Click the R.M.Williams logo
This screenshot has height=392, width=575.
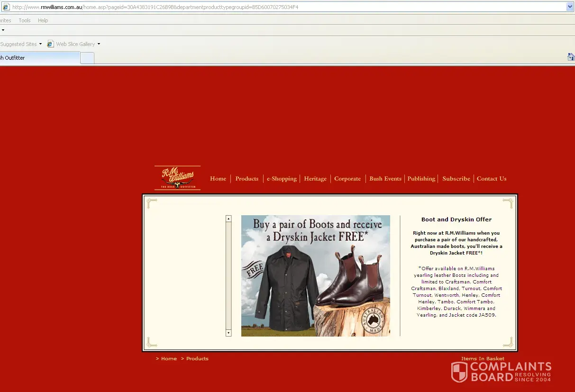tap(177, 178)
